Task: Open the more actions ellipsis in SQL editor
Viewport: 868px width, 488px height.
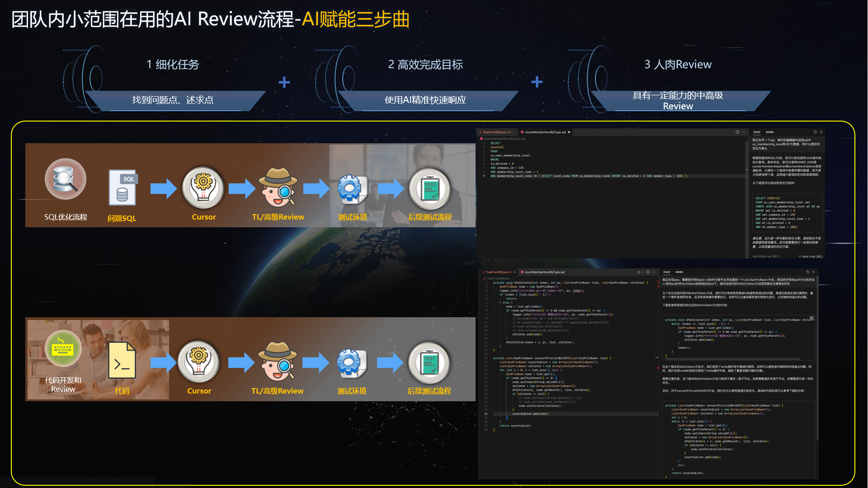Action: [x=743, y=132]
